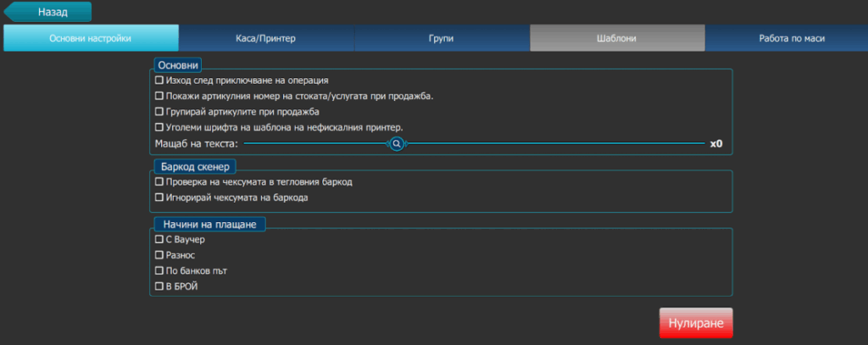868x345 pixels.
Task: Toggle the Разнос payment checkbox
Action: tap(159, 254)
